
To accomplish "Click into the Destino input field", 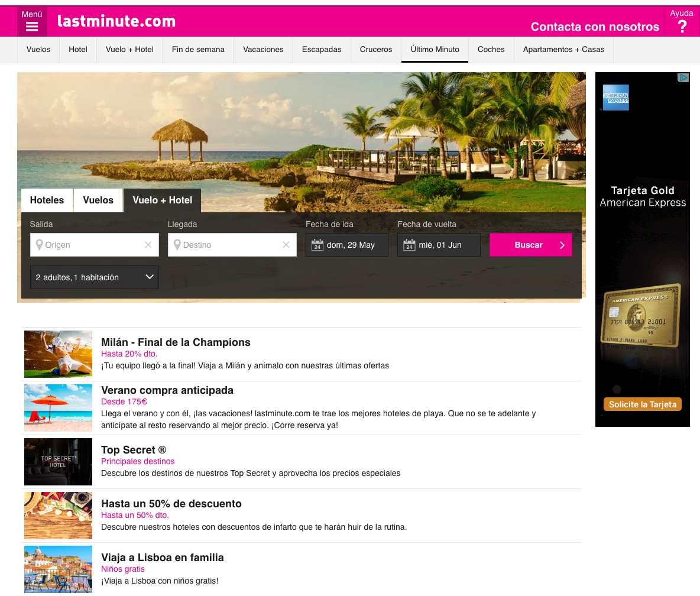I will coord(232,245).
